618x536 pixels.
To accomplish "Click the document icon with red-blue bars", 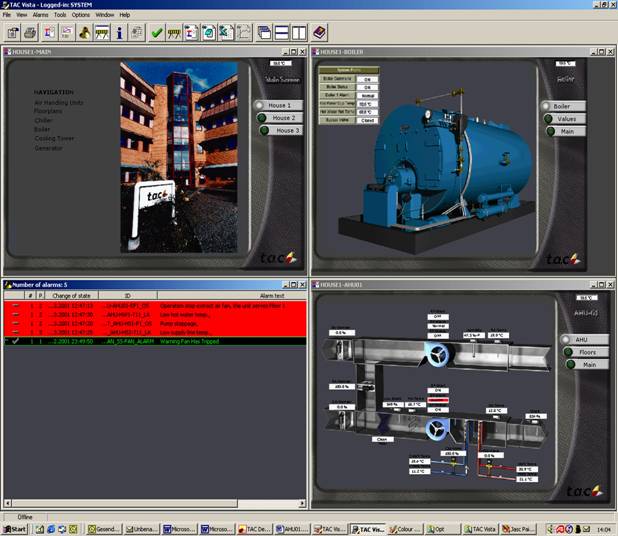I will [191, 33].
